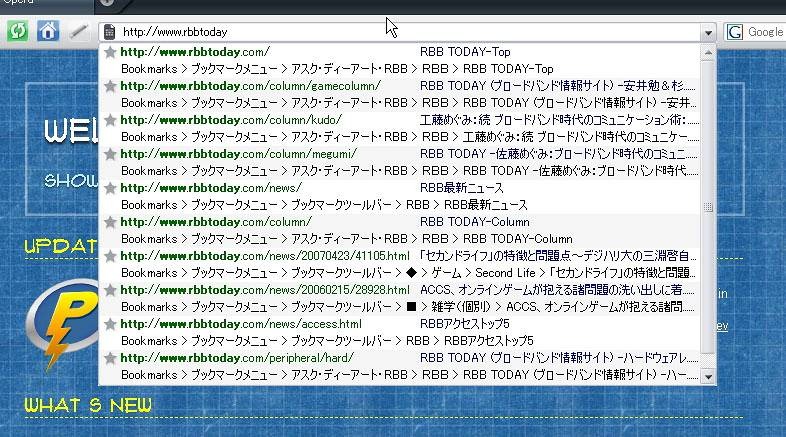Expand the address bar dropdown arrow
Screen dimensions: 786x437
tap(708, 33)
